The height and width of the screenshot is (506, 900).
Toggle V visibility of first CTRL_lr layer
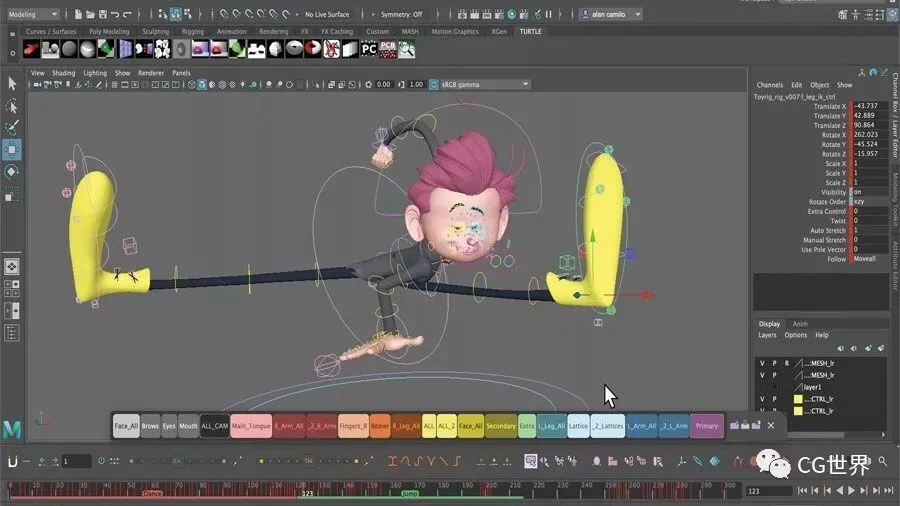tap(762, 399)
